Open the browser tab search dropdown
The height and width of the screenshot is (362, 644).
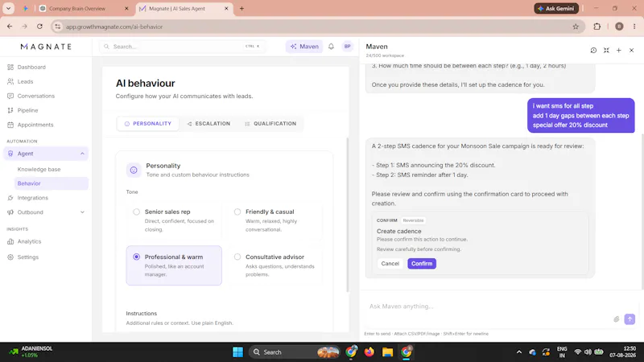tap(8, 8)
